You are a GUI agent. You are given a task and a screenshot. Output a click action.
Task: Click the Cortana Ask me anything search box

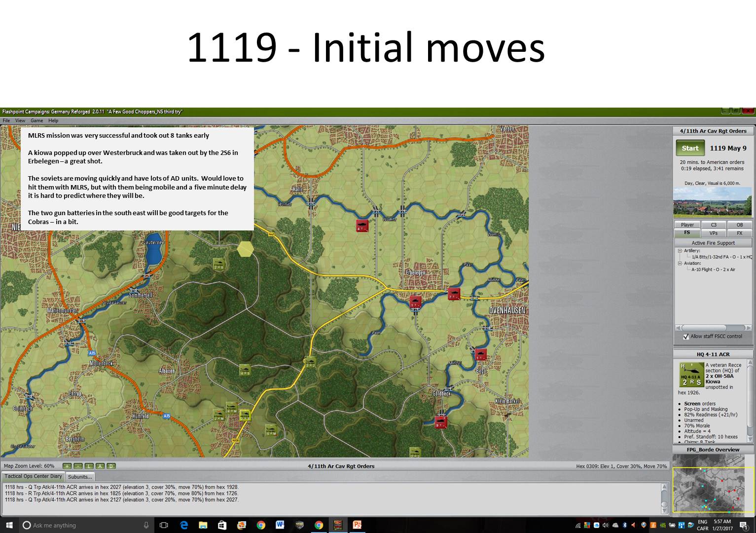pos(86,525)
